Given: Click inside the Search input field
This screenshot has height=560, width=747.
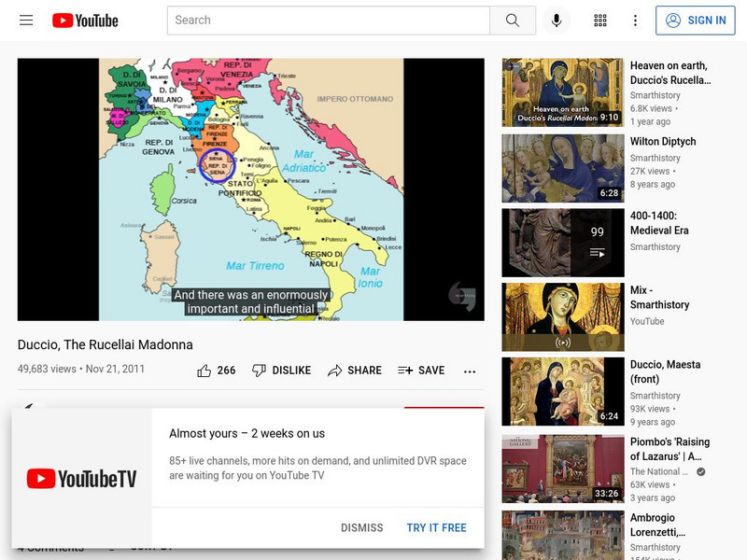Looking at the screenshot, I should pyautogui.click(x=327, y=20).
